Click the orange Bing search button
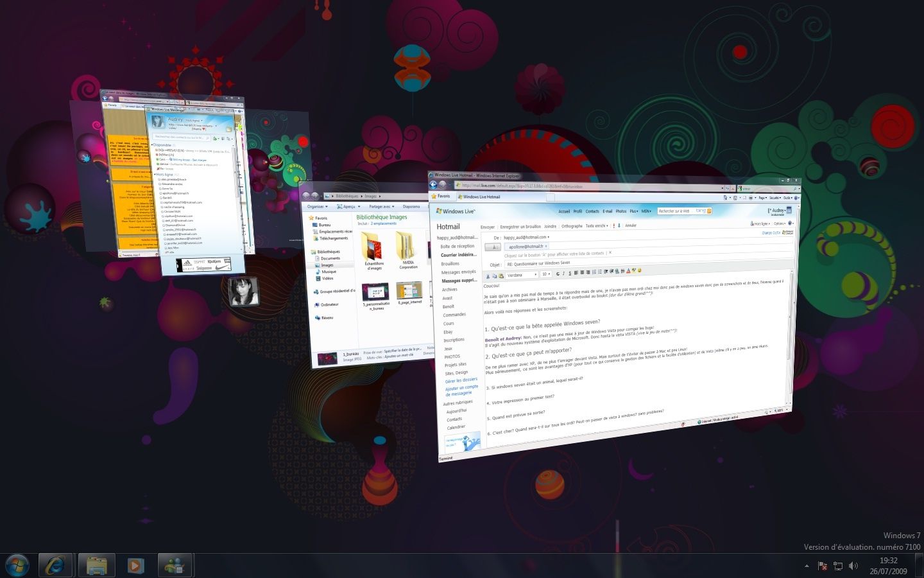Screen dimensions: 924x578 click(709, 211)
